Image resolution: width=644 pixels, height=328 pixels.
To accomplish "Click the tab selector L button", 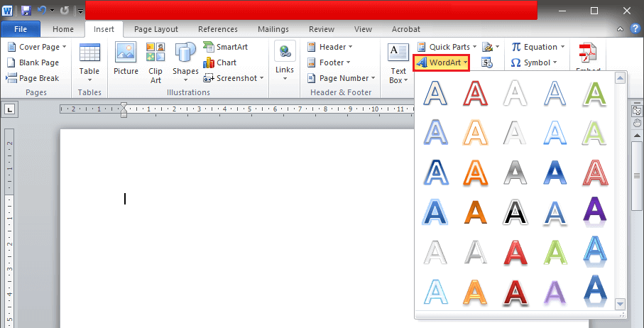I will [x=11, y=109].
